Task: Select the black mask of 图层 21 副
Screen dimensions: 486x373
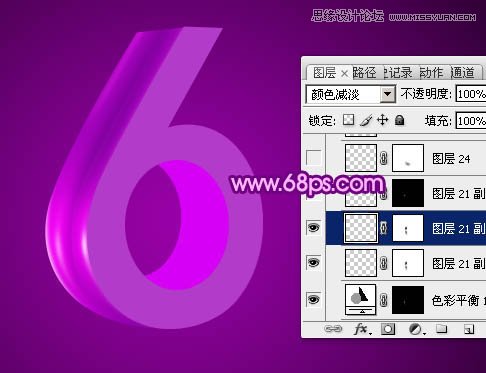Action: 408,193
